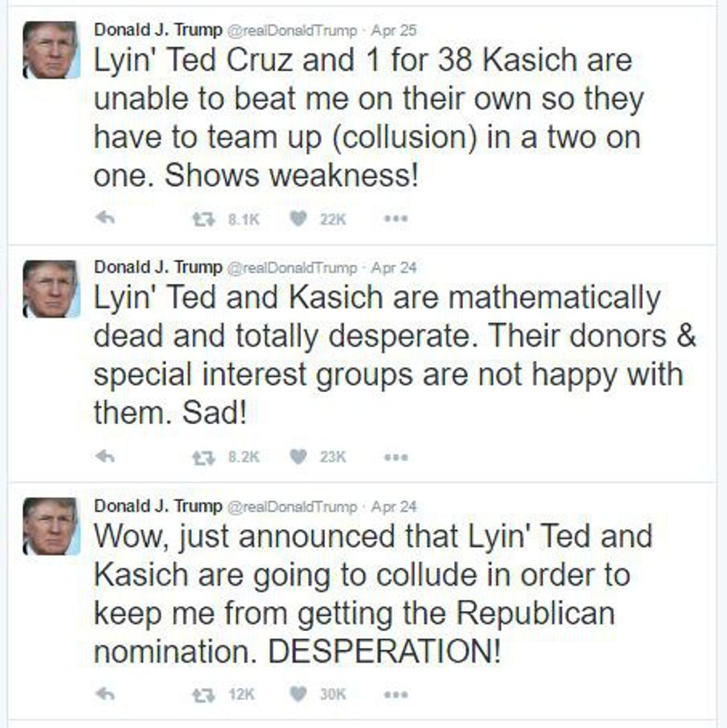Reply to the "Shows weakness!" tweet
Viewport: 727px width, 728px height.
pyautogui.click(x=105, y=219)
